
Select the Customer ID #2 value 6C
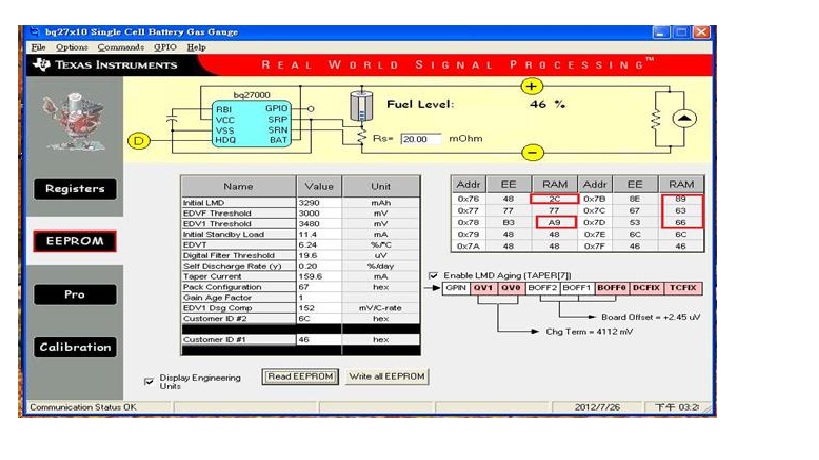(x=319, y=319)
